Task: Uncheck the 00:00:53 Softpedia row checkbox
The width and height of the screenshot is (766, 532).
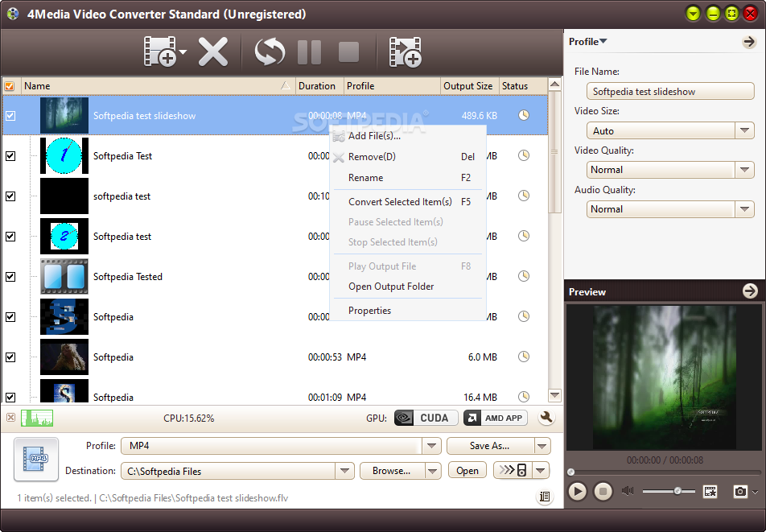Action: (10, 357)
